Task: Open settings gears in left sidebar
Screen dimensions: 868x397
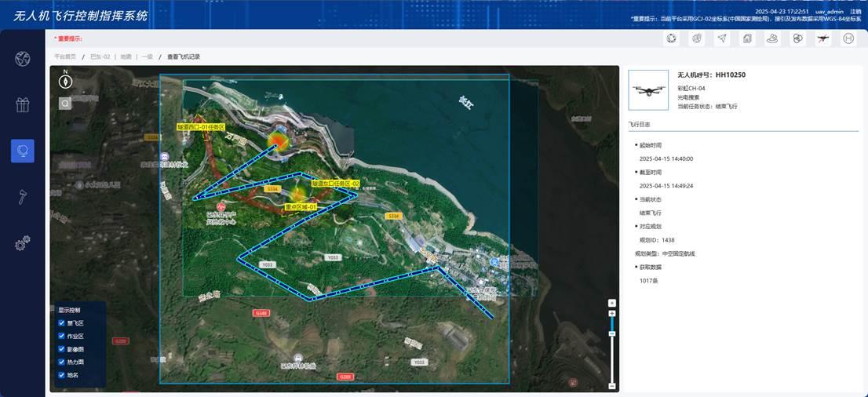Action: pyautogui.click(x=22, y=243)
